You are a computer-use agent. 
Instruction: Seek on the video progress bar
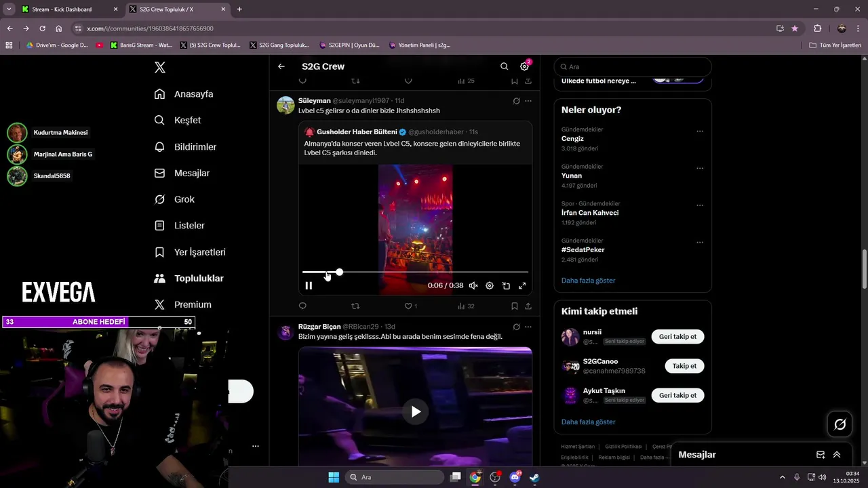click(415, 272)
